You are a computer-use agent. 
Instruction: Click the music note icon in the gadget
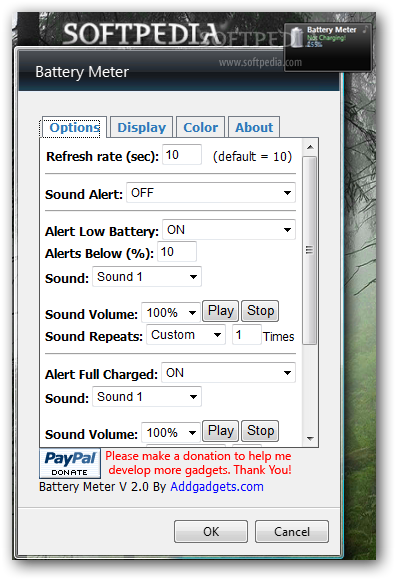(365, 29)
